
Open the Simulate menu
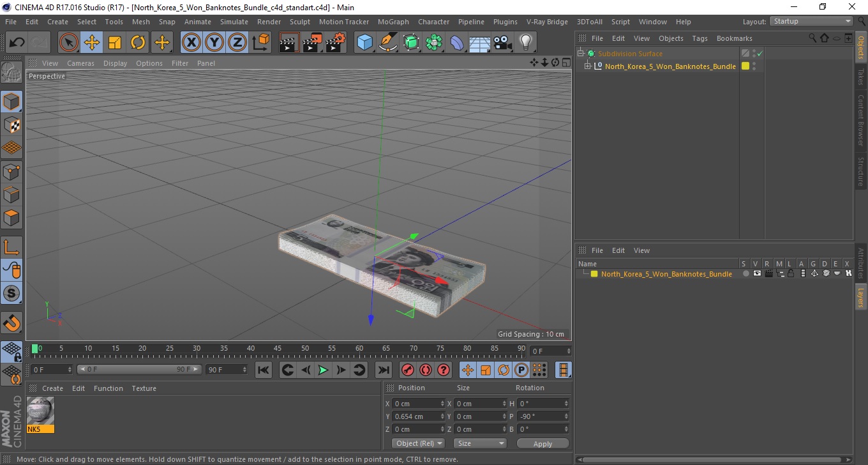coord(234,22)
